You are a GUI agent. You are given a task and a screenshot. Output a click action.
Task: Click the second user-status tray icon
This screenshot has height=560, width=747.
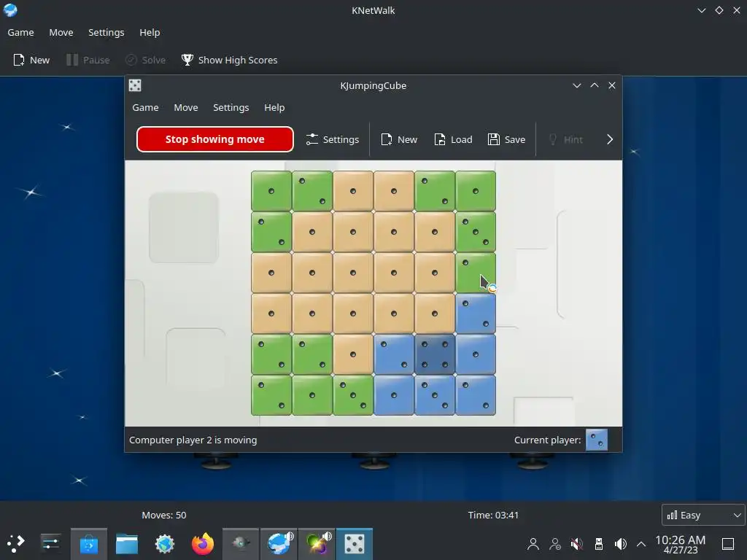[555, 544]
